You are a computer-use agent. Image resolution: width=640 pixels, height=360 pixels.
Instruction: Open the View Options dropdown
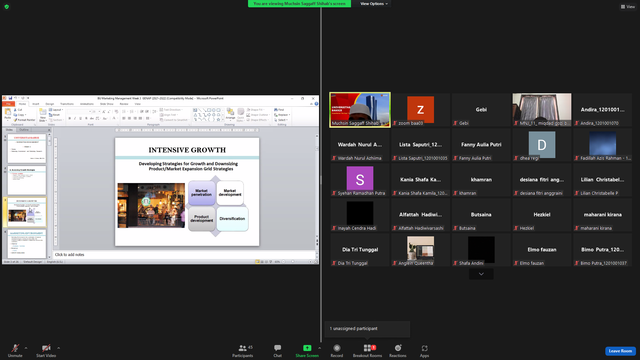[373, 4]
